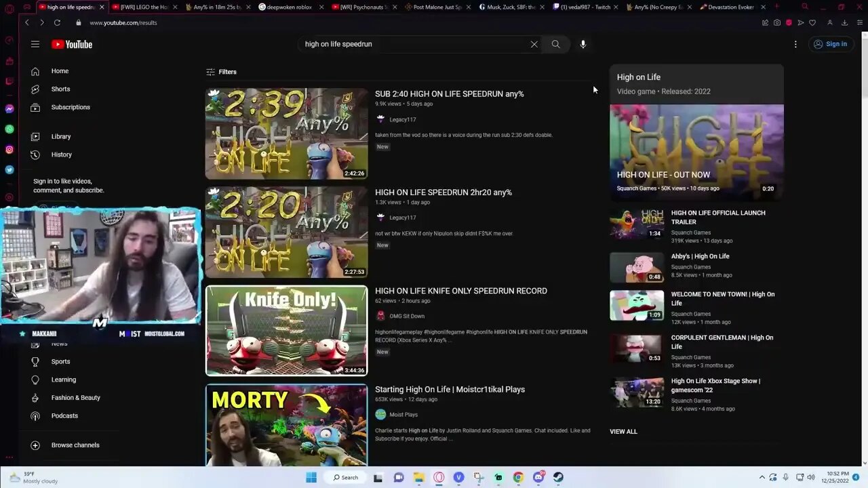Close the 'high on life speedrun' tab

102,7
